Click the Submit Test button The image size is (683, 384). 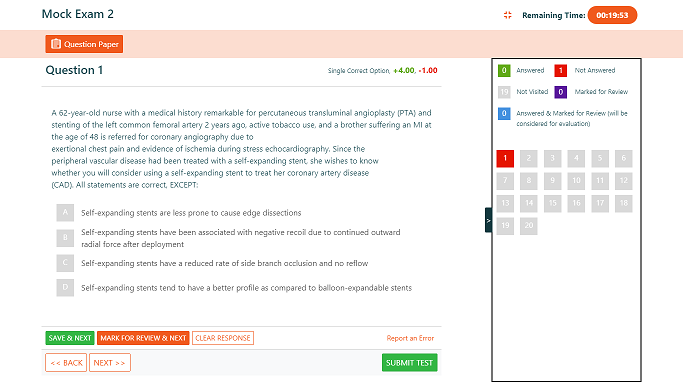[409, 363]
